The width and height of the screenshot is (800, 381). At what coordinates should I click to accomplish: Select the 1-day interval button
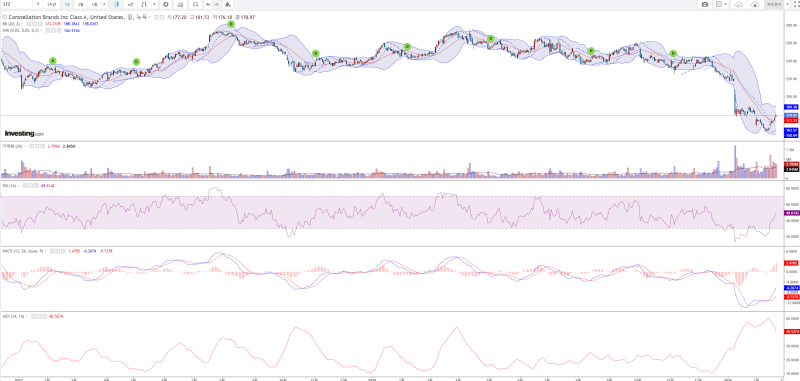(x=67, y=4)
